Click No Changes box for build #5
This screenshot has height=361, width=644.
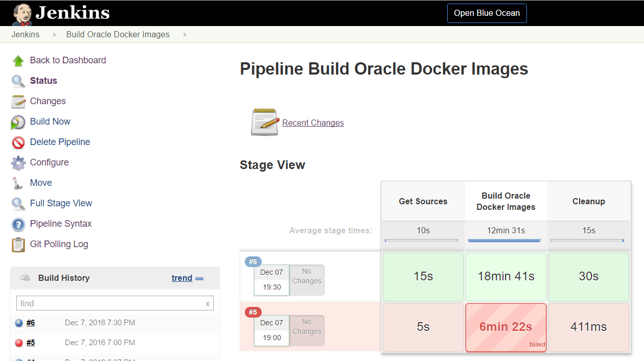[307, 330]
